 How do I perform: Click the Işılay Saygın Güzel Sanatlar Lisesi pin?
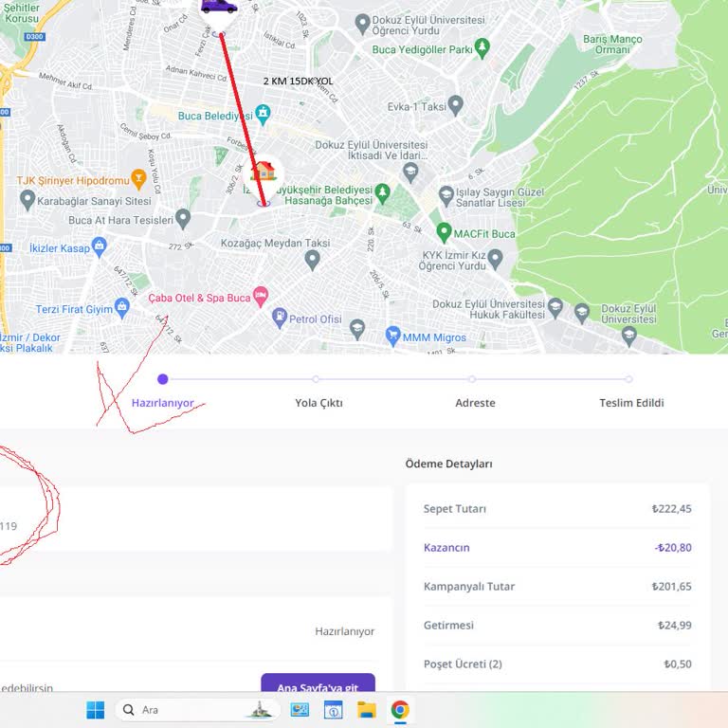click(x=446, y=196)
